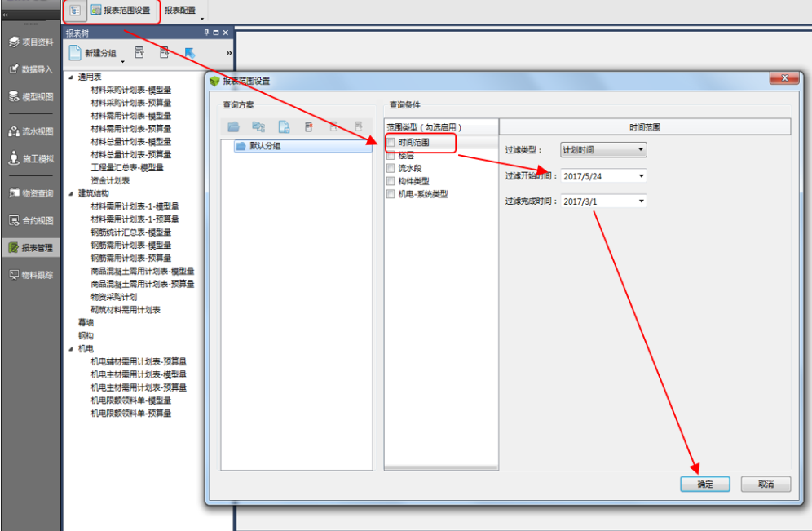812x531 pixels.
Task: Open 物资查询 in the sidebar
Action: pos(31,193)
